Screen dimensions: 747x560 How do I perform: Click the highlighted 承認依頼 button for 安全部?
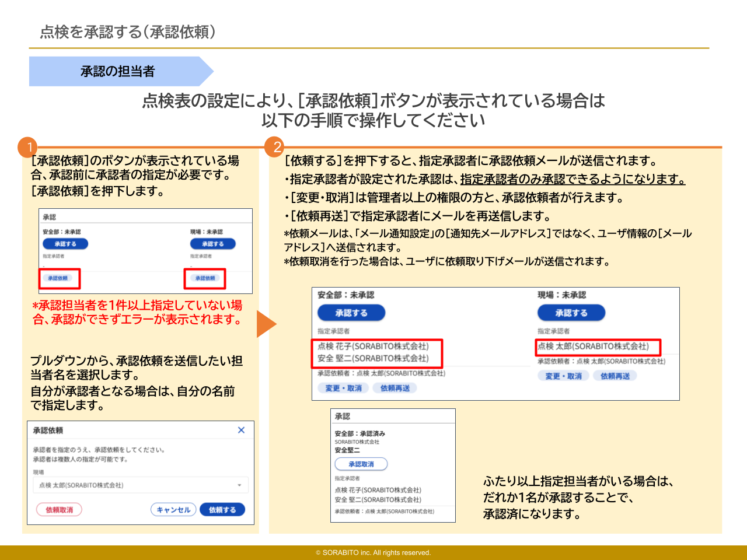(59, 279)
